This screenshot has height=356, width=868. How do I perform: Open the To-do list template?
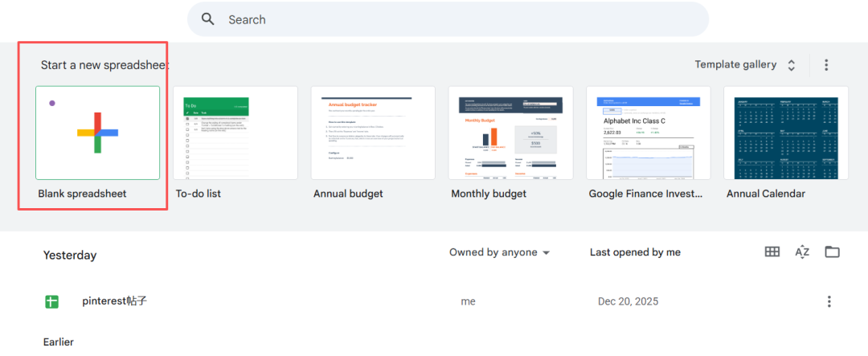pyautogui.click(x=235, y=133)
